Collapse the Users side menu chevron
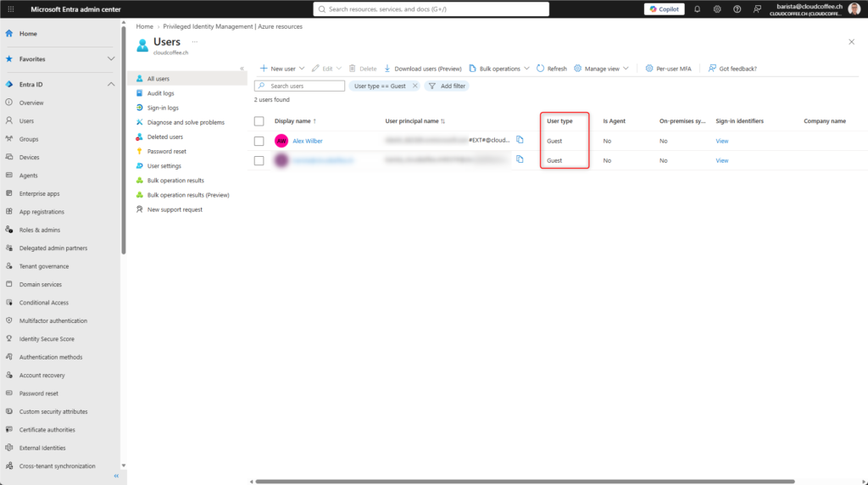 242,69
